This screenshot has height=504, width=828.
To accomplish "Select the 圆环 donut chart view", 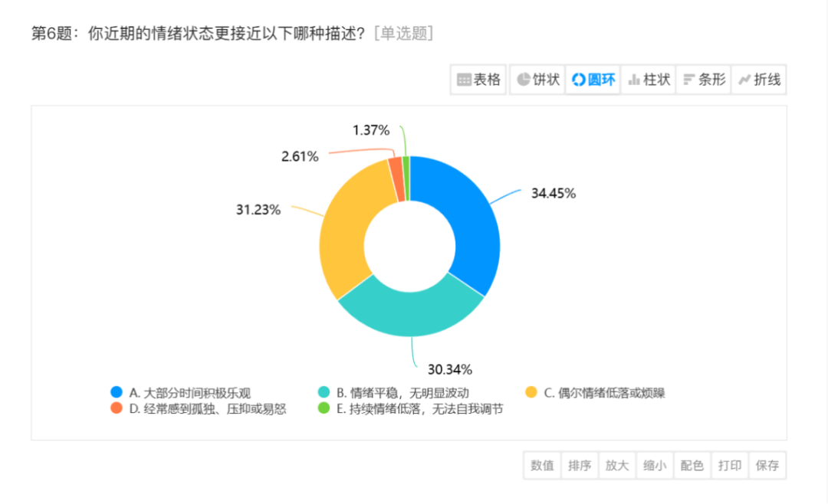I will (593, 80).
